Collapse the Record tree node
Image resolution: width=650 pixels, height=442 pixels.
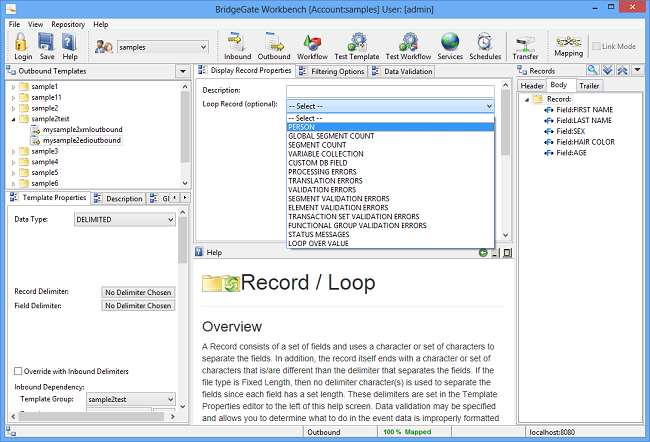click(x=527, y=100)
